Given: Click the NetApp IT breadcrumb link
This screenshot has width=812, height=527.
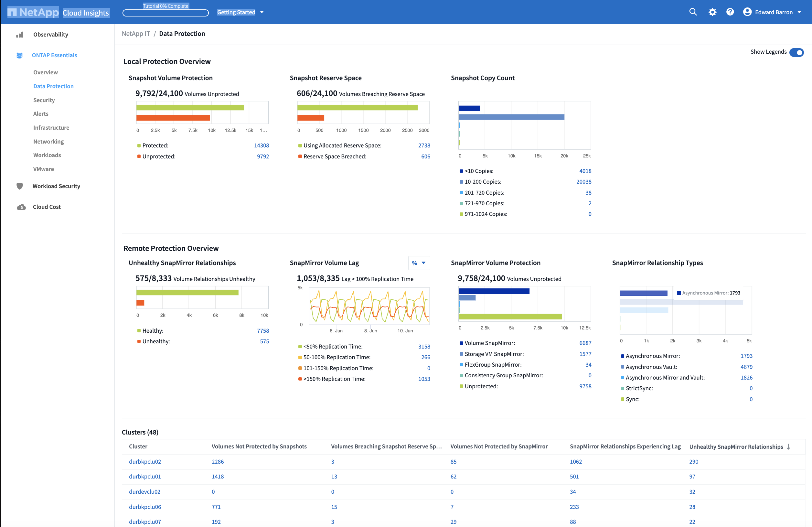Looking at the screenshot, I should click(x=135, y=33).
